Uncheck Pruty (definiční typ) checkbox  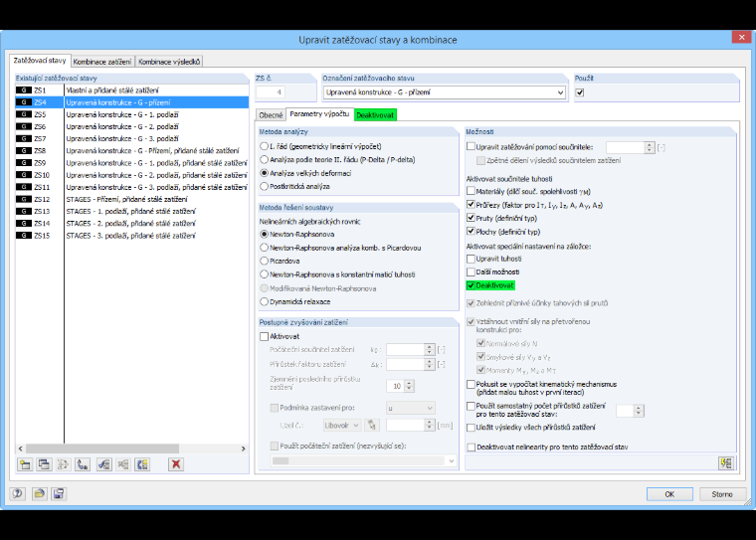pos(472,218)
